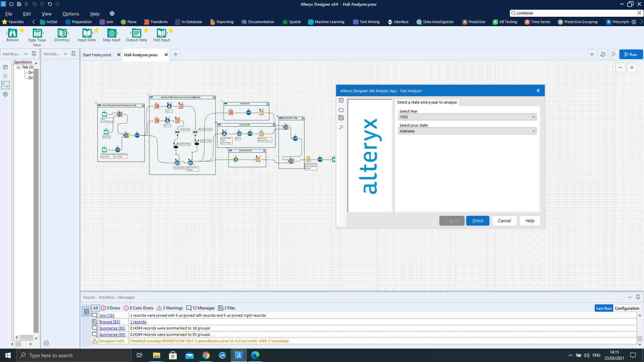
Task: Click the open folder icon in Analytic App dialog
Action: coord(341,110)
